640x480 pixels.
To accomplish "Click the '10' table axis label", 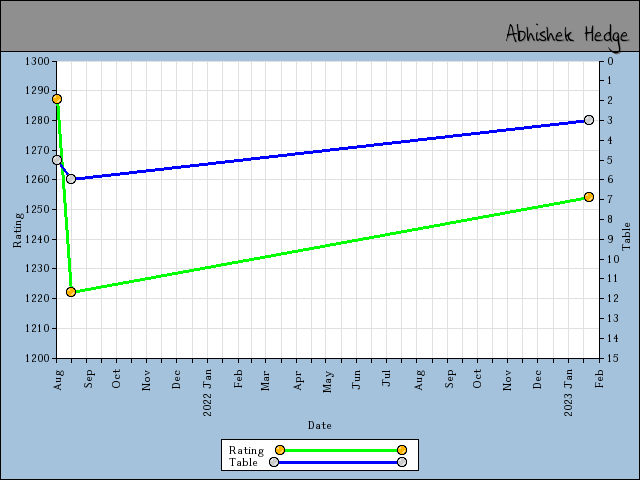I will click(x=613, y=259).
